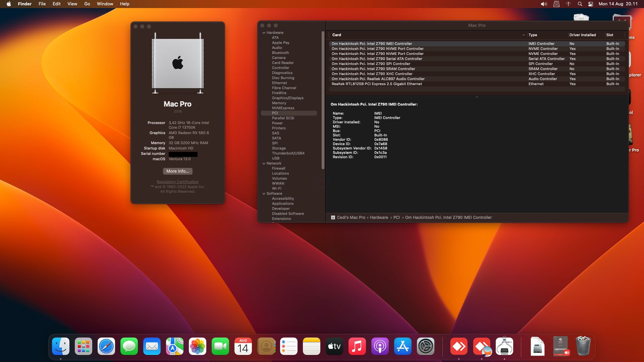The width and height of the screenshot is (644, 362).
Task: Open FaceTime from the Dock
Action: coord(220,346)
